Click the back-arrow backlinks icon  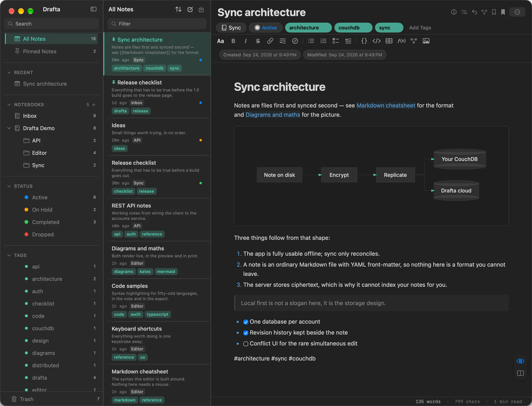474,12
